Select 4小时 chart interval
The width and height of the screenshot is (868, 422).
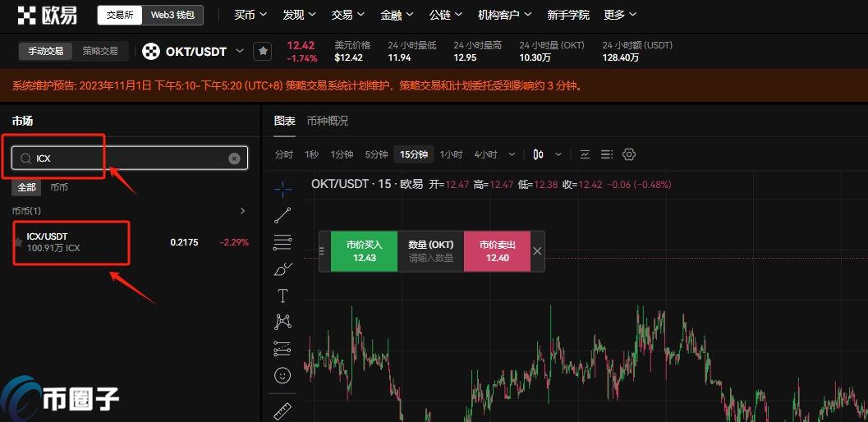(x=485, y=154)
